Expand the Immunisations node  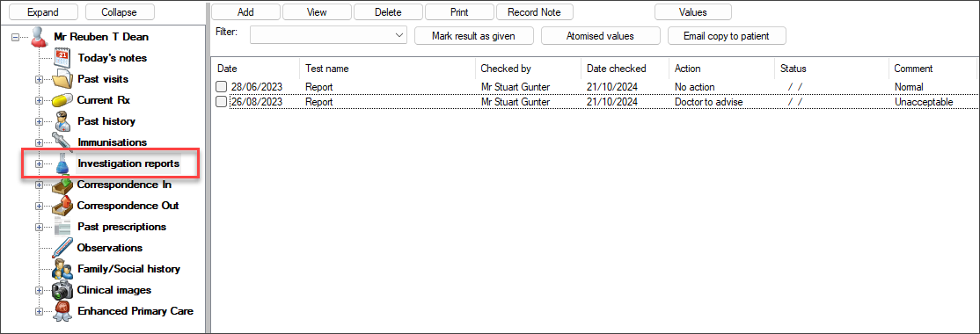coord(39,143)
